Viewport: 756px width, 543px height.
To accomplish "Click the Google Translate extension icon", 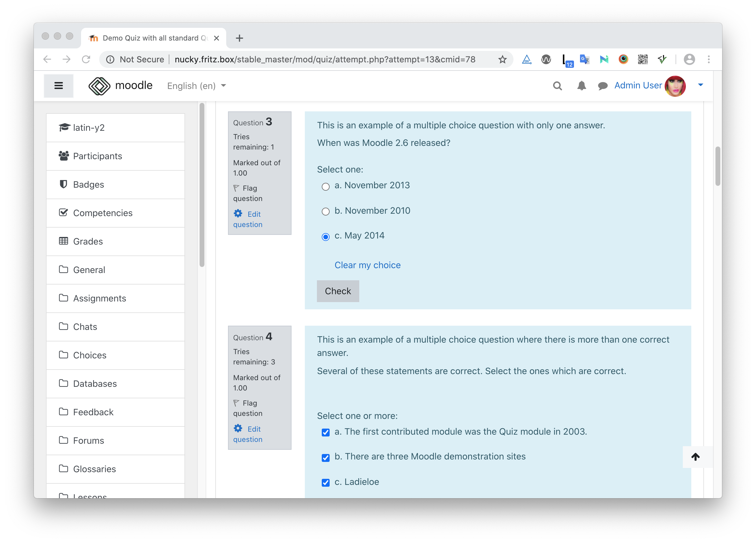I will pyautogui.click(x=584, y=59).
